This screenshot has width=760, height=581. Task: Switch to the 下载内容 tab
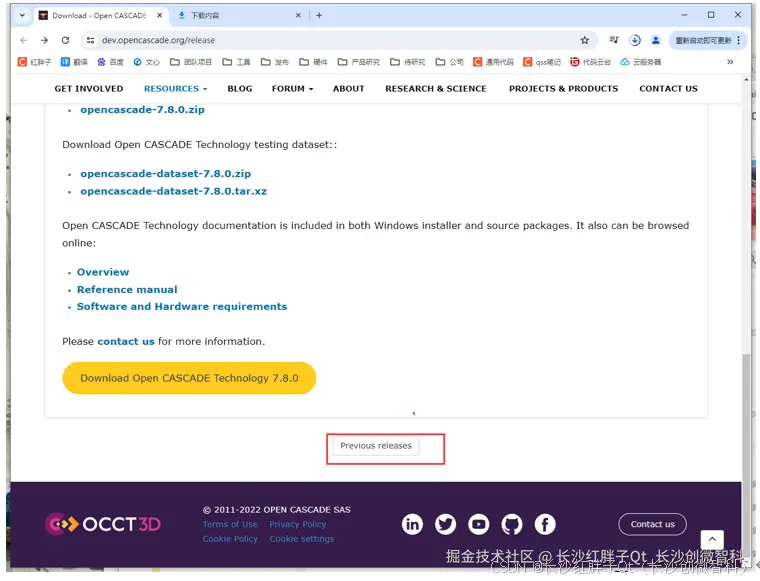pyautogui.click(x=238, y=15)
